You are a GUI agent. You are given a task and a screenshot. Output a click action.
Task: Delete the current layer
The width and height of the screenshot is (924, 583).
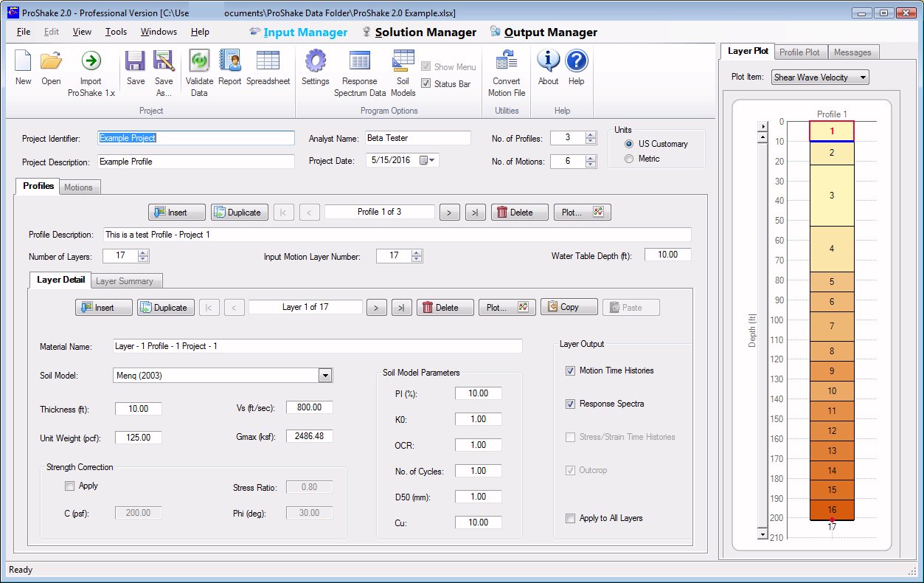445,308
